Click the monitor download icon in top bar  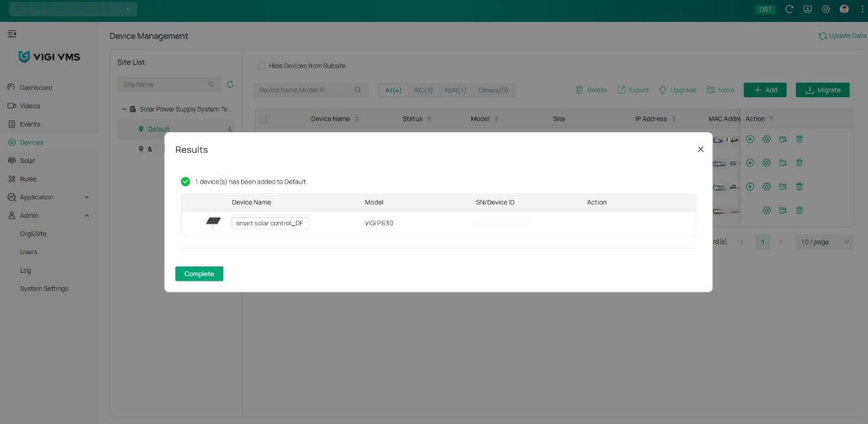tap(808, 10)
